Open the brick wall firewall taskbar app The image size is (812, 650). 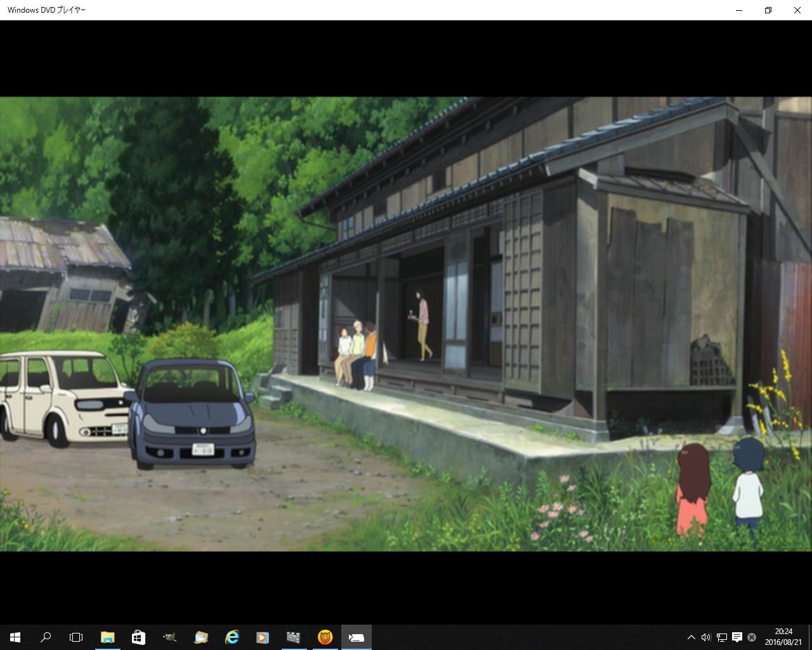(294, 637)
